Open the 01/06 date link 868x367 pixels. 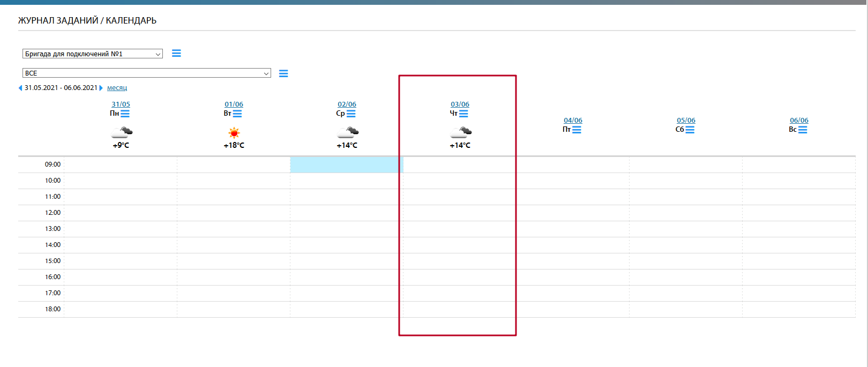pos(234,104)
